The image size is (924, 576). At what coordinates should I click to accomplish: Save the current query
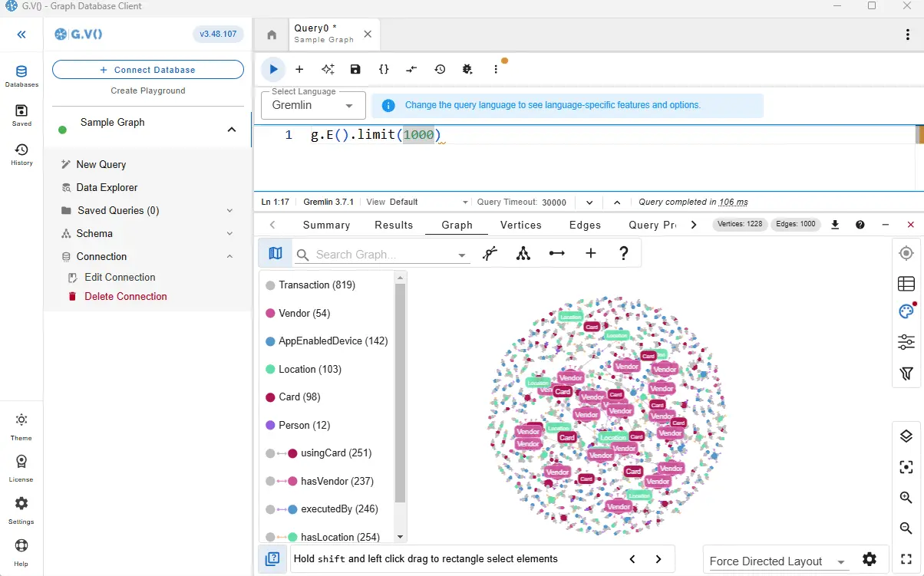355,69
